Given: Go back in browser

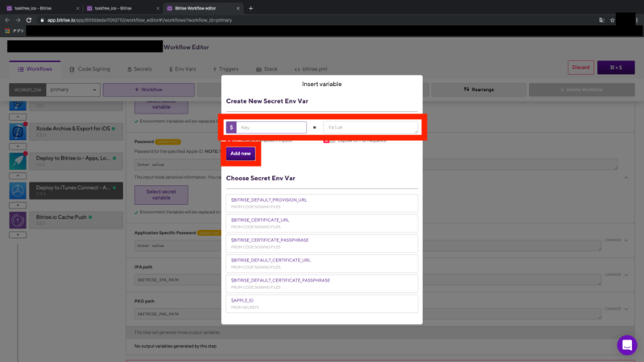Looking at the screenshot, I should 7,19.
